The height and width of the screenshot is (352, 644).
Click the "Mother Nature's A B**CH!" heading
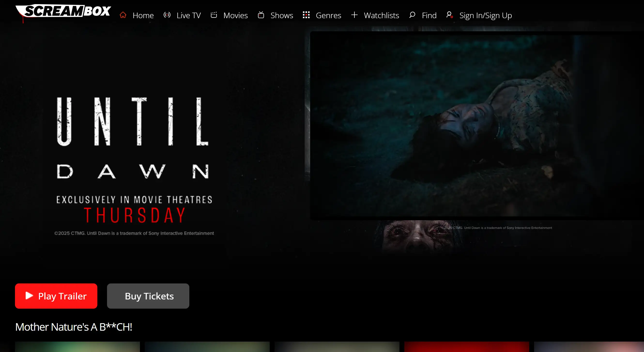[74, 327]
